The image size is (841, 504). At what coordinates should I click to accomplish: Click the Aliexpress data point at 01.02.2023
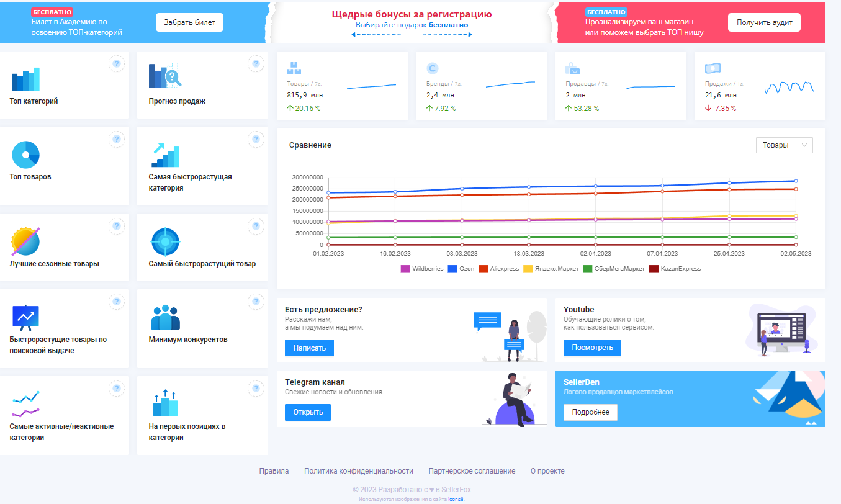[329, 197]
